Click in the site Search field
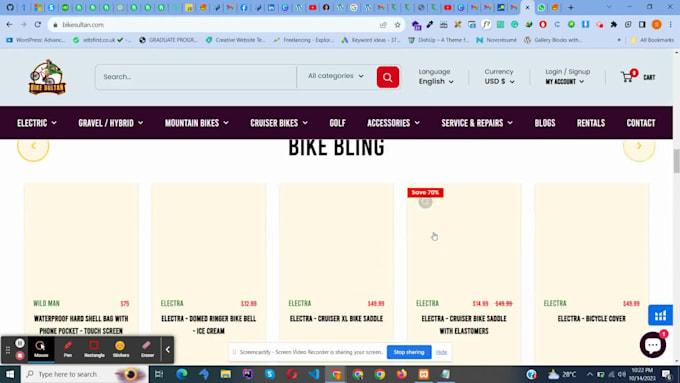Viewport: 680px width, 383px height. pos(196,77)
